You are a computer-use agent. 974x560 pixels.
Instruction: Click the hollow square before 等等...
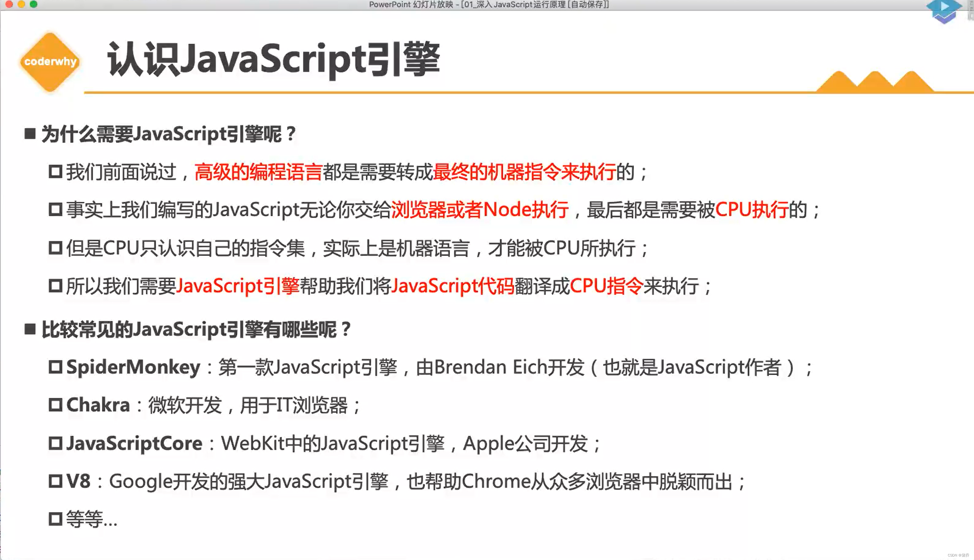[56, 519]
